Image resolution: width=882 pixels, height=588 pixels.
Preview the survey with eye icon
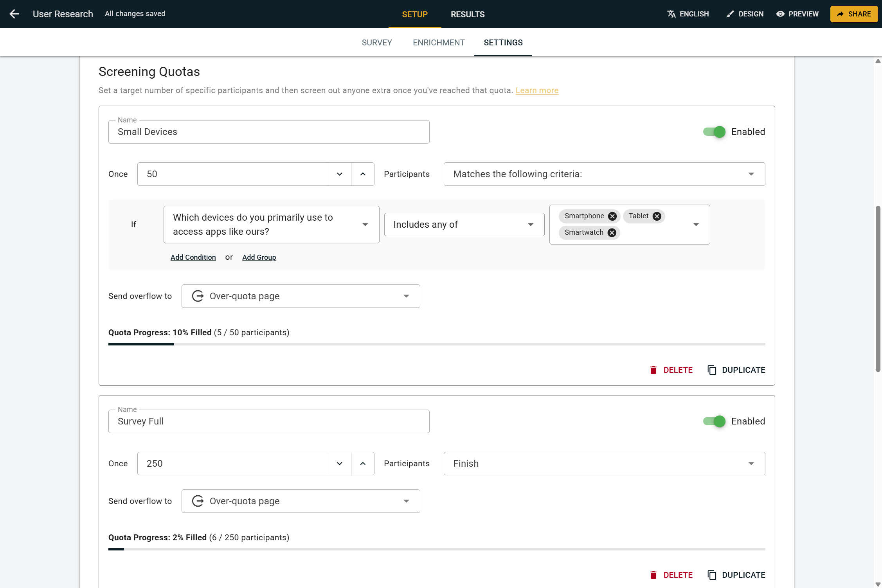(797, 14)
